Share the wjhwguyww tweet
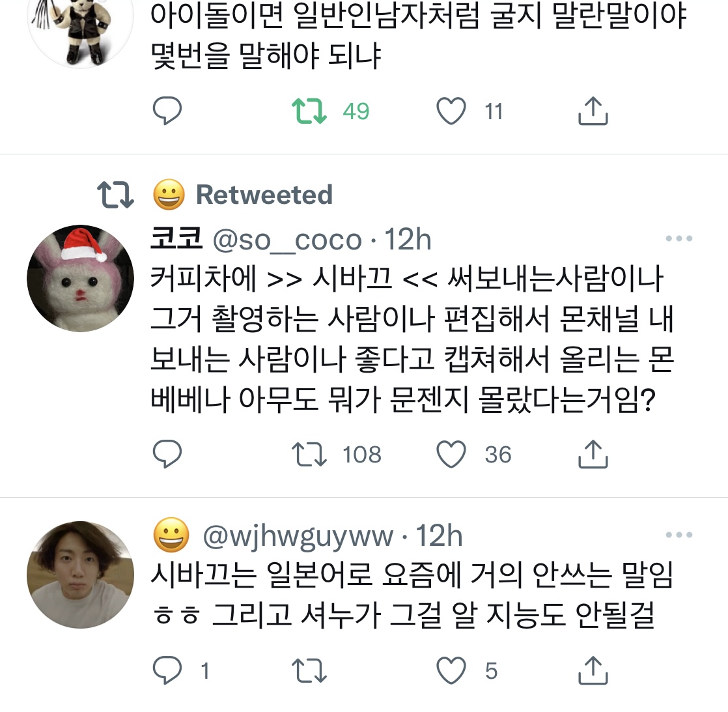The height and width of the screenshot is (712, 728). pos(593,670)
